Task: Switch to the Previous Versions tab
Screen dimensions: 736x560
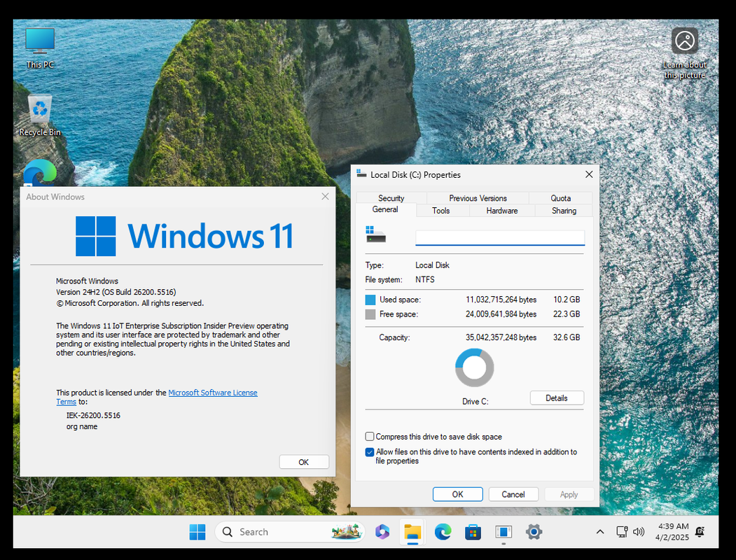Action: pos(478,198)
